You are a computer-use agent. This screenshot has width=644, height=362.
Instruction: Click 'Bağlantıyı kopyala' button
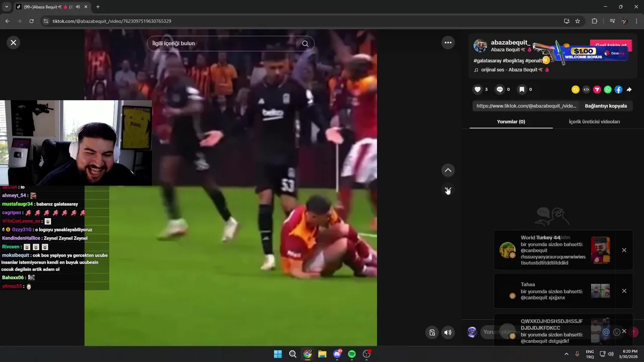(x=606, y=106)
